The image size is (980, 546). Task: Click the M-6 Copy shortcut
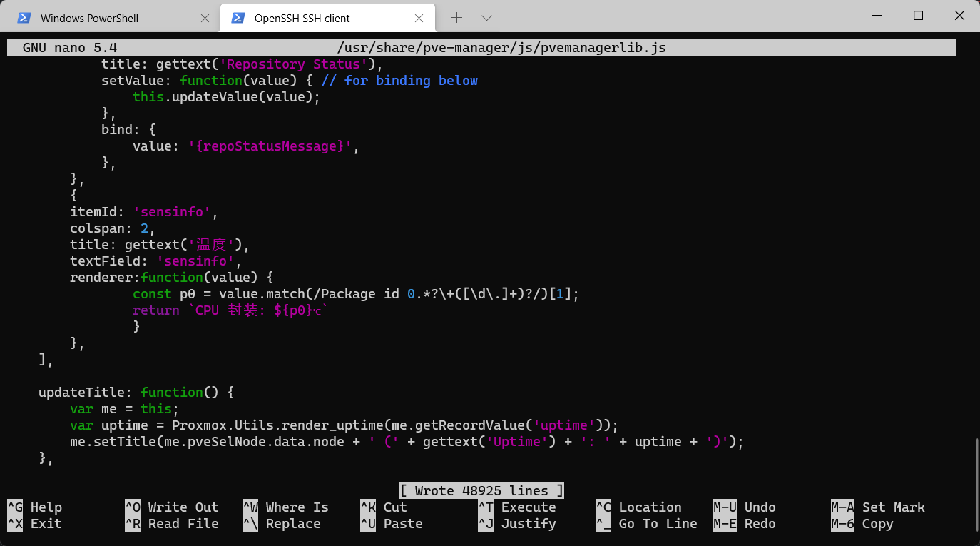[x=862, y=524]
